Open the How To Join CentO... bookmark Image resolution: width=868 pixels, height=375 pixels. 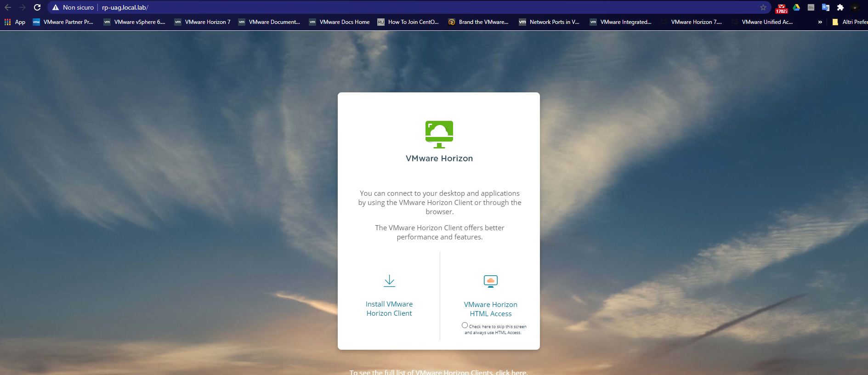pyautogui.click(x=408, y=22)
